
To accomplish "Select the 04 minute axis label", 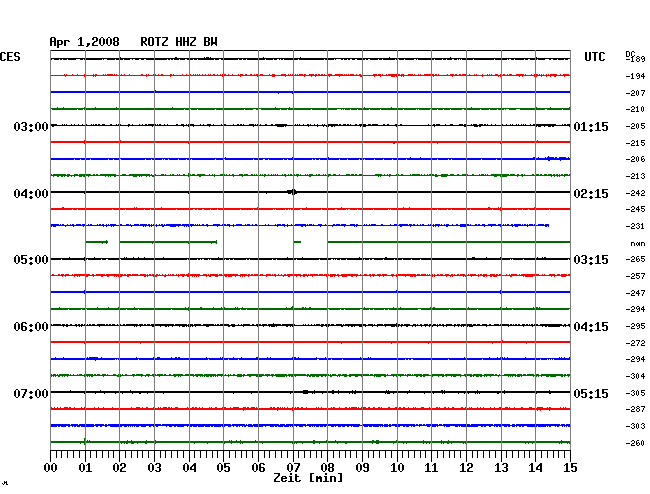I will point(189,468).
